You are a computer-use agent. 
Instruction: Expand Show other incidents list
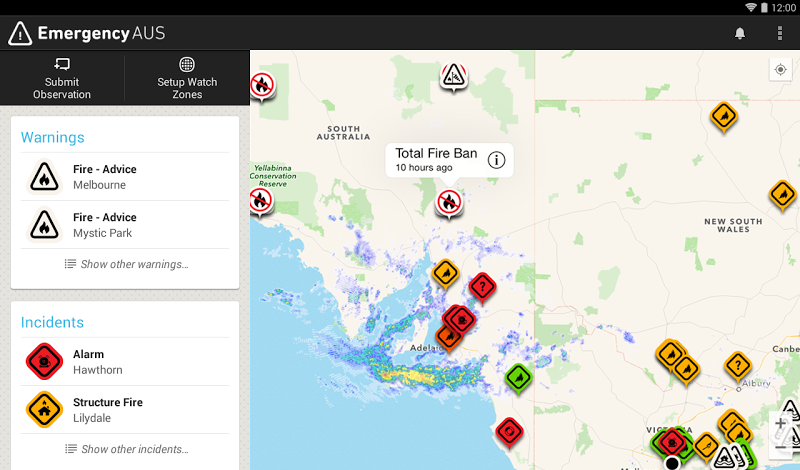126,449
